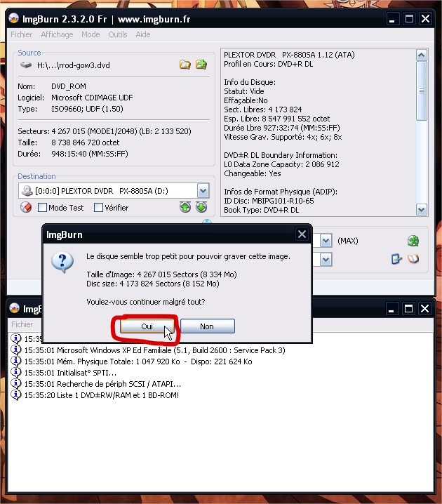Click the info icon beside Windows XP log entry
The width and height of the screenshot is (442, 504).
16,350
